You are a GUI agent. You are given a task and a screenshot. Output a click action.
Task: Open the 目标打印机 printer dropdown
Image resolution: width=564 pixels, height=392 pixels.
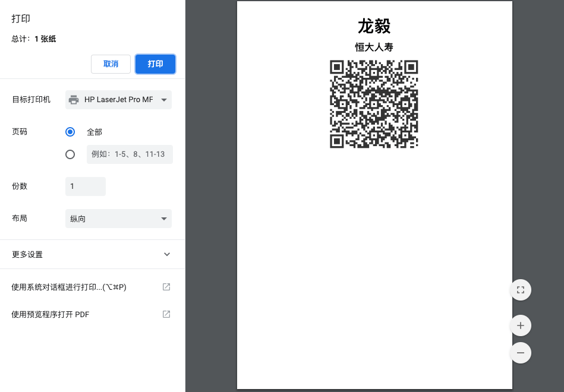coord(118,100)
